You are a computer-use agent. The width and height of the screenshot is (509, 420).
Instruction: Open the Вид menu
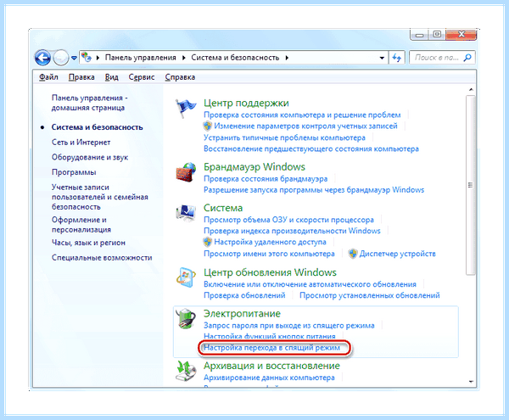pyautogui.click(x=112, y=77)
